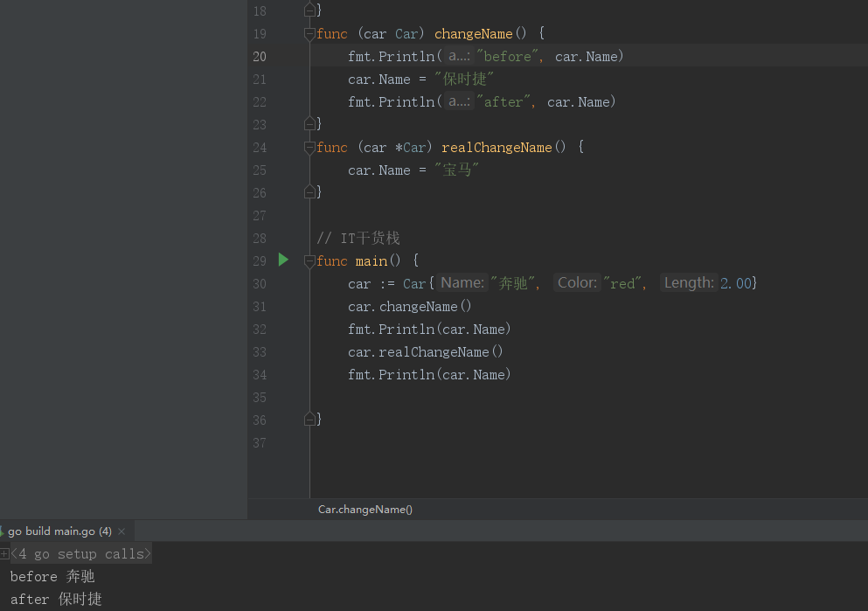Image resolution: width=868 pixels, height=611 pixels.
Task: Click the "宝马" string on line 25
Action: (x=456, y=170)
